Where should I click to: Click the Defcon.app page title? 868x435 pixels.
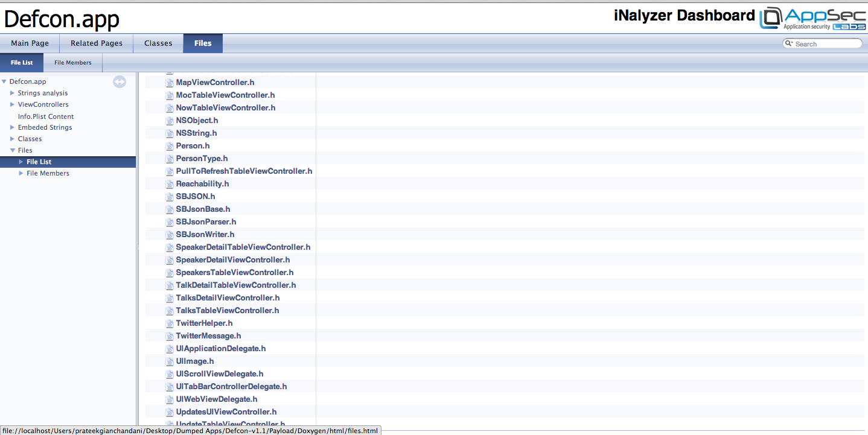click(62, 19)
